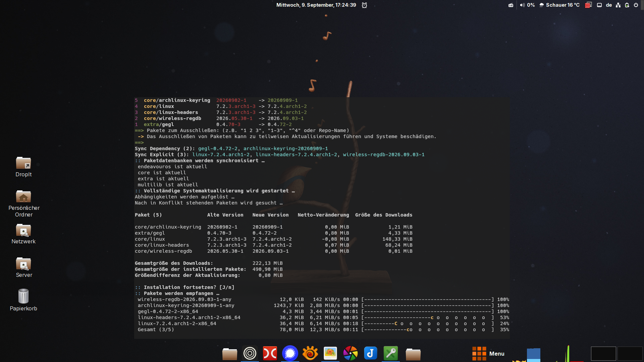Open the colorful aperture photo app icon

coord(351,353)
